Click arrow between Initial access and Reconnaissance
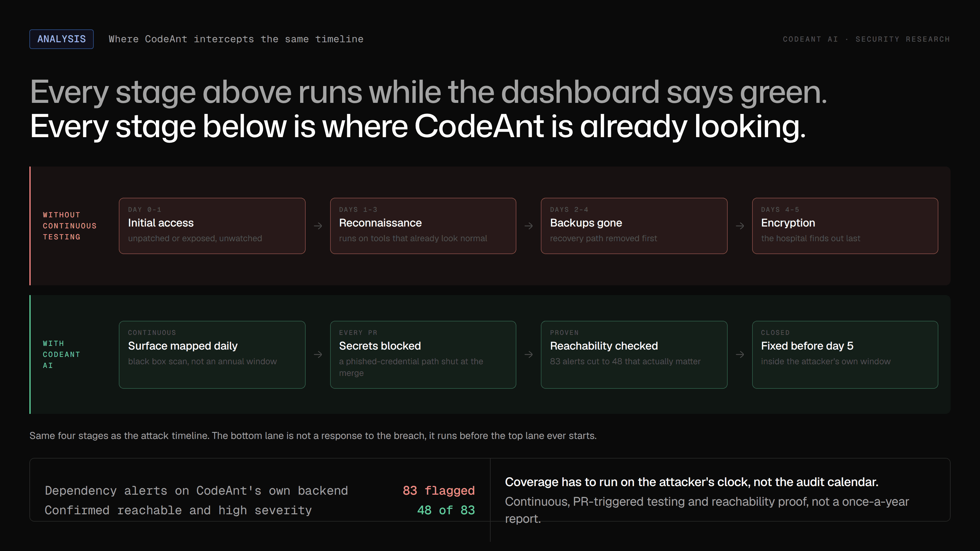 pos(318,226)
